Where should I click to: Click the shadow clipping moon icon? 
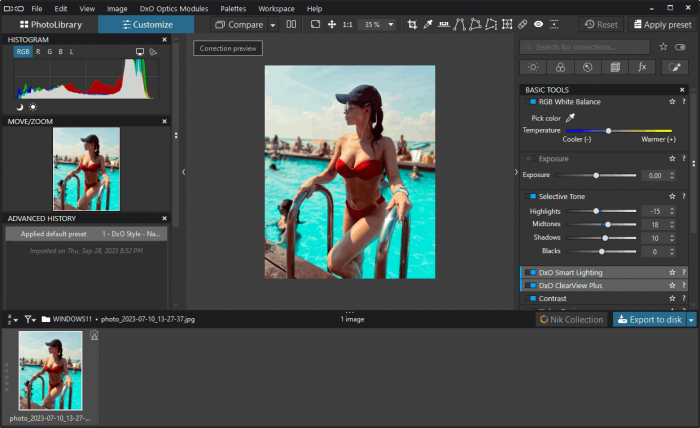point(20,106)
